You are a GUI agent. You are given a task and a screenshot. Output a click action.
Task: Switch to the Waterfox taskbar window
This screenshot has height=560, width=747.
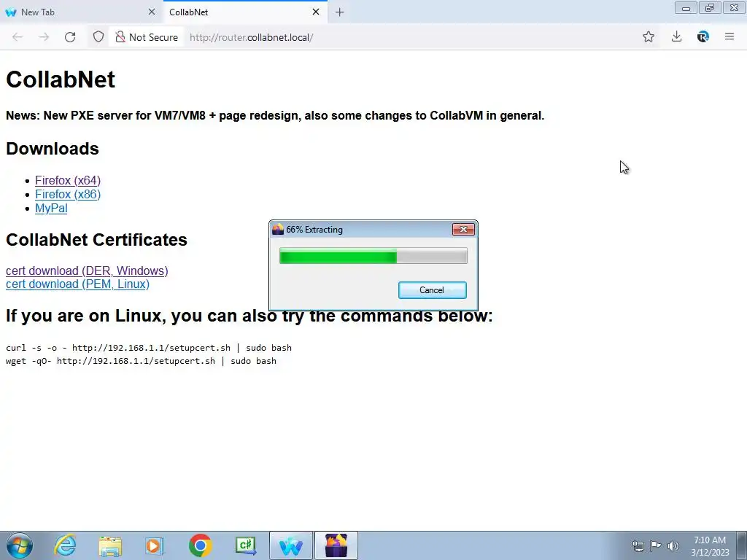(x=290, y=545)
